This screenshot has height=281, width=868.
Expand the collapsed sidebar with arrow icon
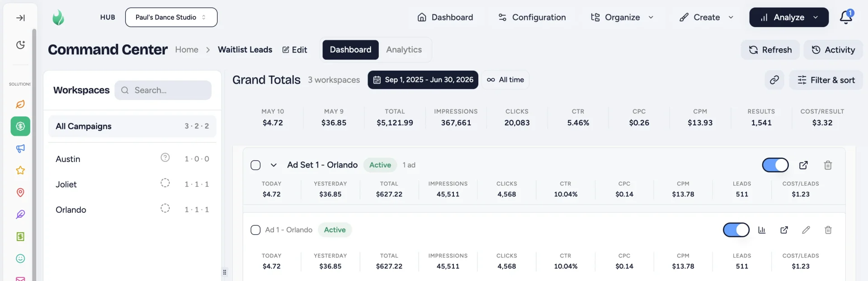point(20,18)
